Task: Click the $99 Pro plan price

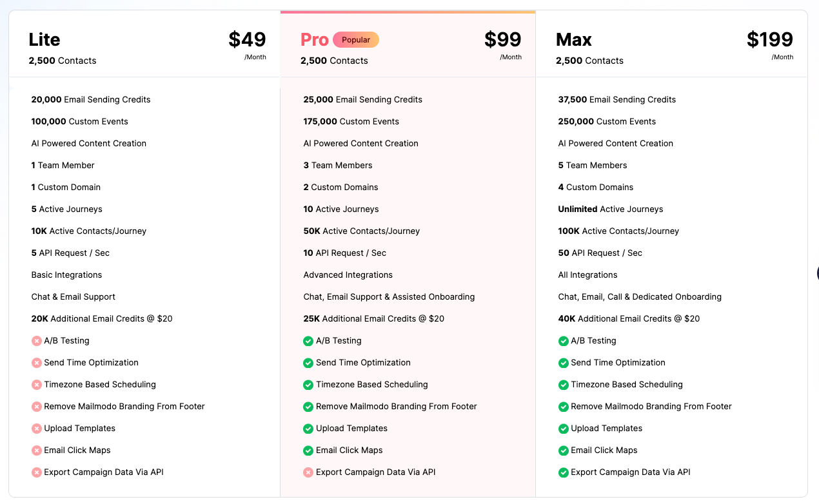Action: tap(503, 40)
